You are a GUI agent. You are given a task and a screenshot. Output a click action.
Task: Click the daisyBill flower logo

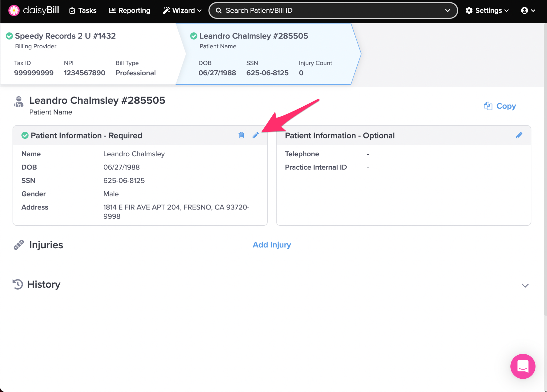[14, 10]
